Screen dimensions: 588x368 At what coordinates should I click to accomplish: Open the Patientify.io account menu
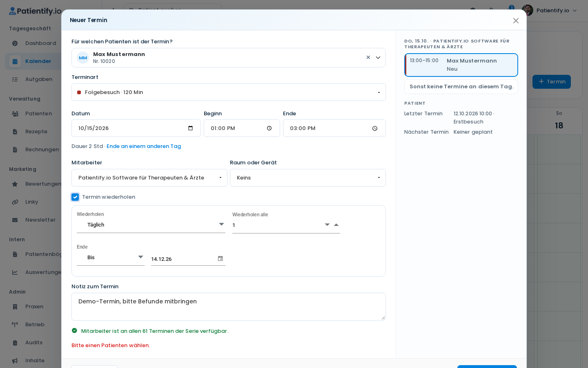click(550, 11)
